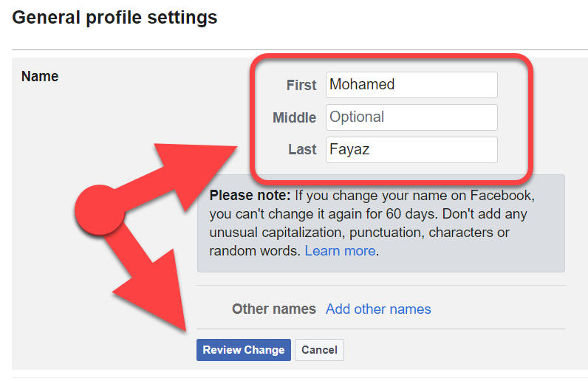Viewport: 588px width, 381px height.
Task: Click the Middle field label
Action: coord(295,117)
